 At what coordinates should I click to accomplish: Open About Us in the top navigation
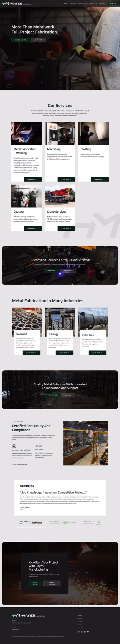(x=73, y=4)
